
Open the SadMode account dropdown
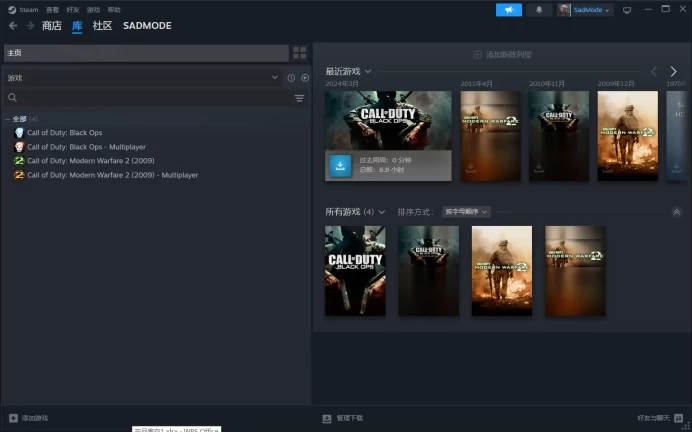592,10
